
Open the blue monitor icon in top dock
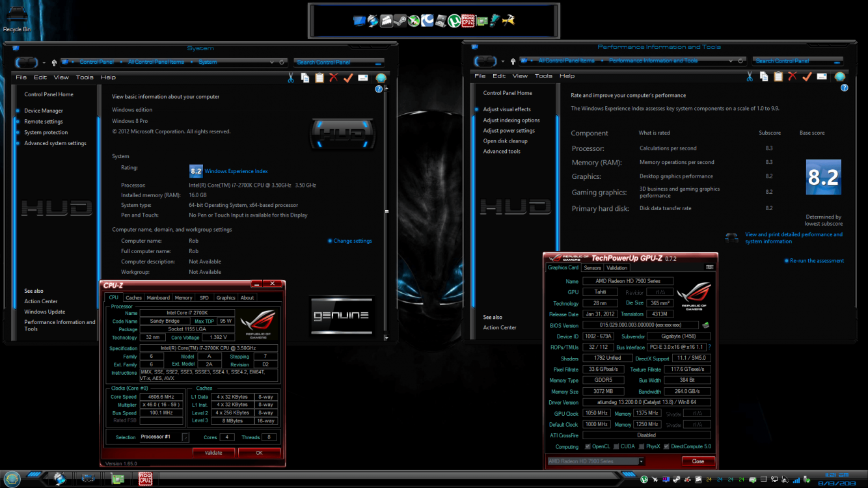(359, 21)
